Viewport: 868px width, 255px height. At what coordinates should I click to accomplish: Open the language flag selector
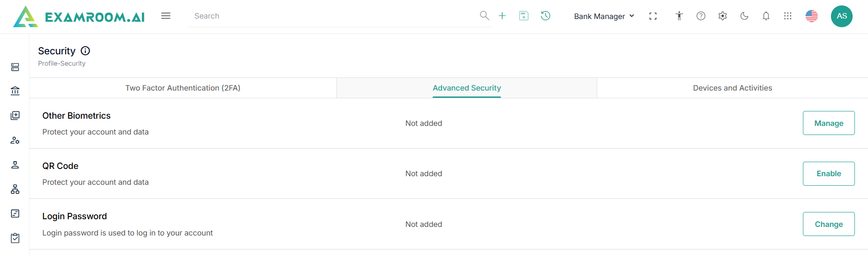click(811, 16)
